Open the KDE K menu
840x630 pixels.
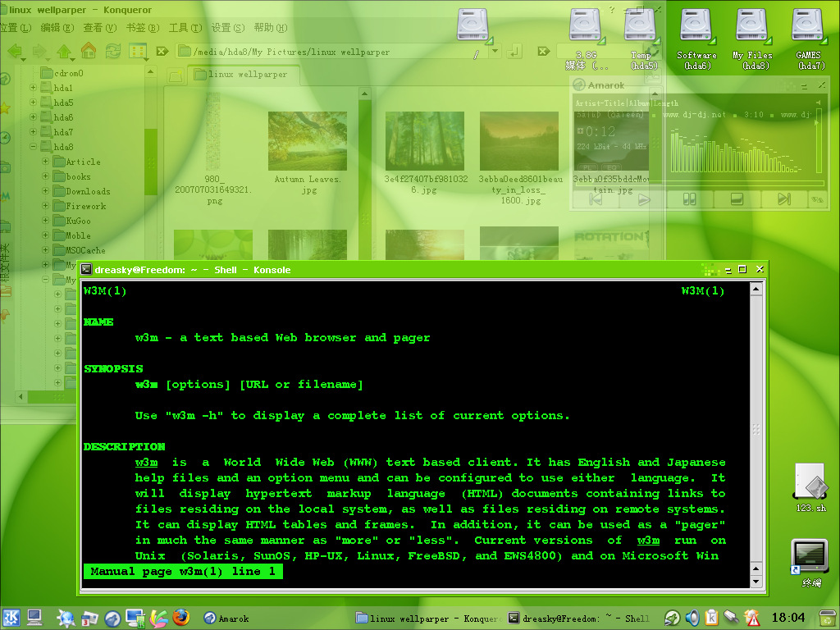click(x=11, y=619)
